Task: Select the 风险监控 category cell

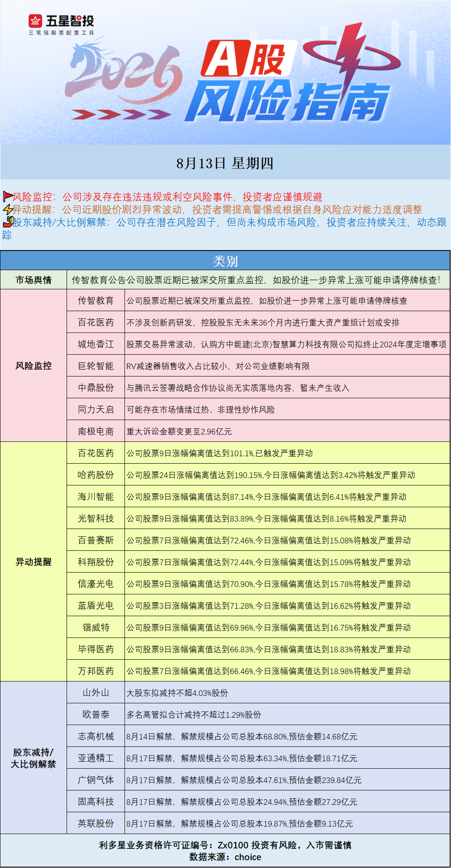Action: coord(34,366)
